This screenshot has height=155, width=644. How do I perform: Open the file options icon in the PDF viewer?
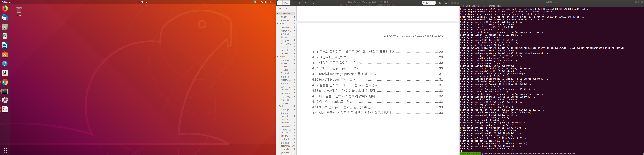pos(440,3)
